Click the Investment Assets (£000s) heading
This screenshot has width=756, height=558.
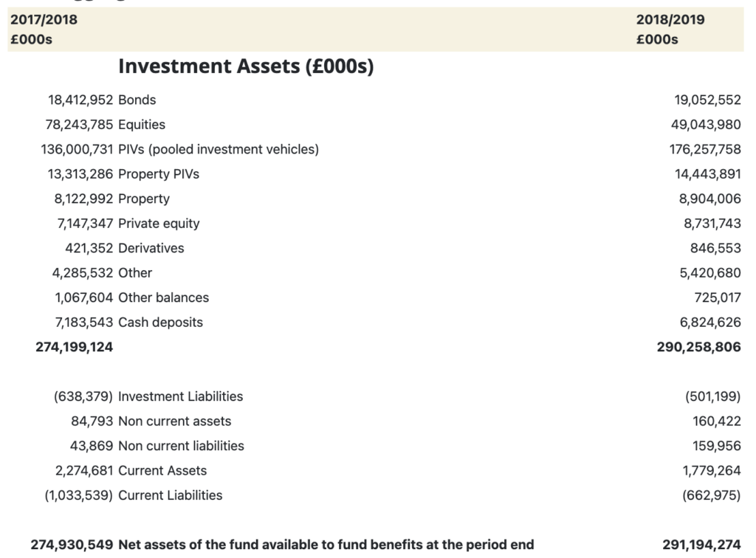246,67
